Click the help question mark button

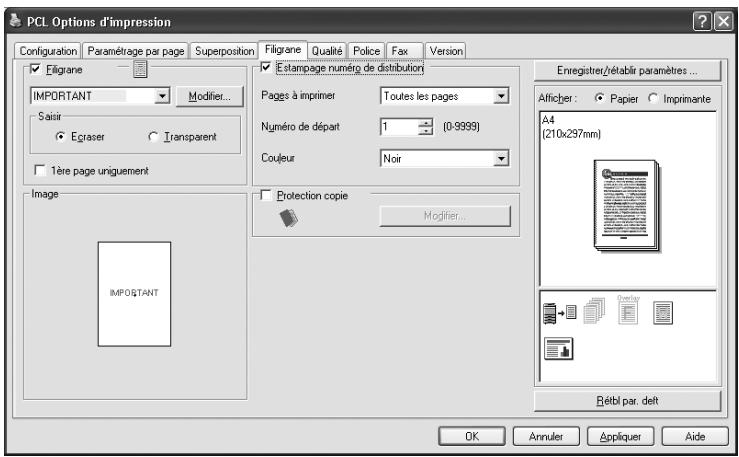[702, 22]
